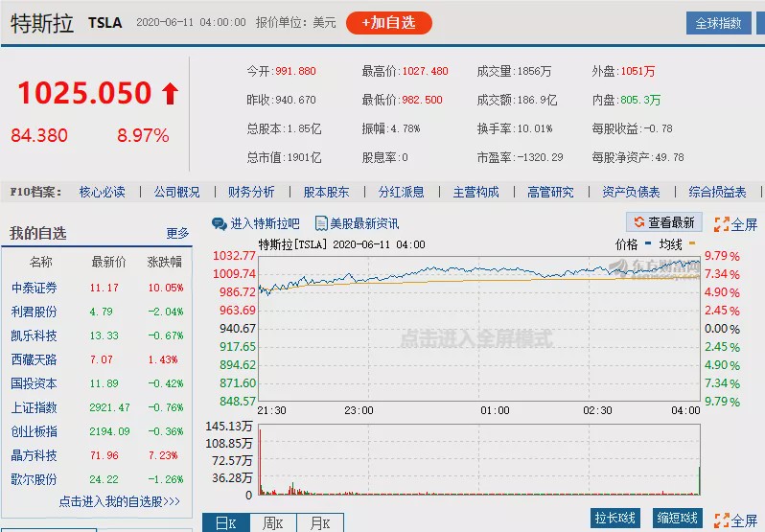This screenshot has width=765, height=532.
Task: Click the 84.380 price change figure
Action: tap(39, 135)
